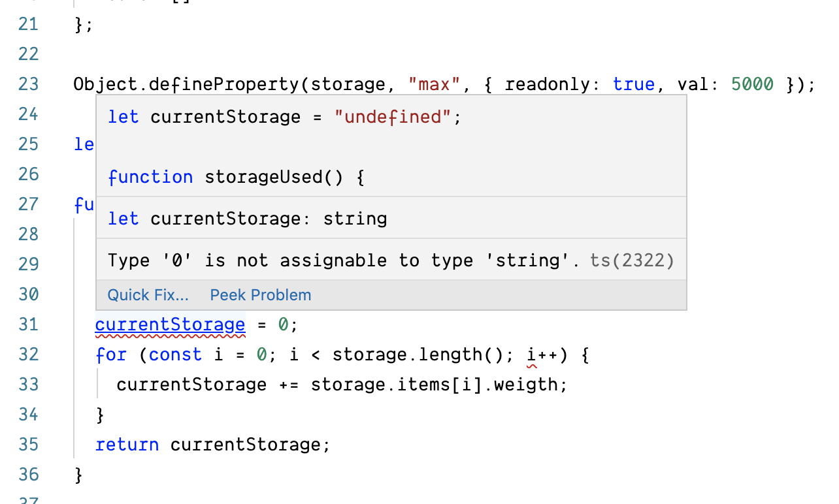This screenshot has width=839, height=504.
Task: Click the red squiggle under currentStorage
Action: point(170,334)
